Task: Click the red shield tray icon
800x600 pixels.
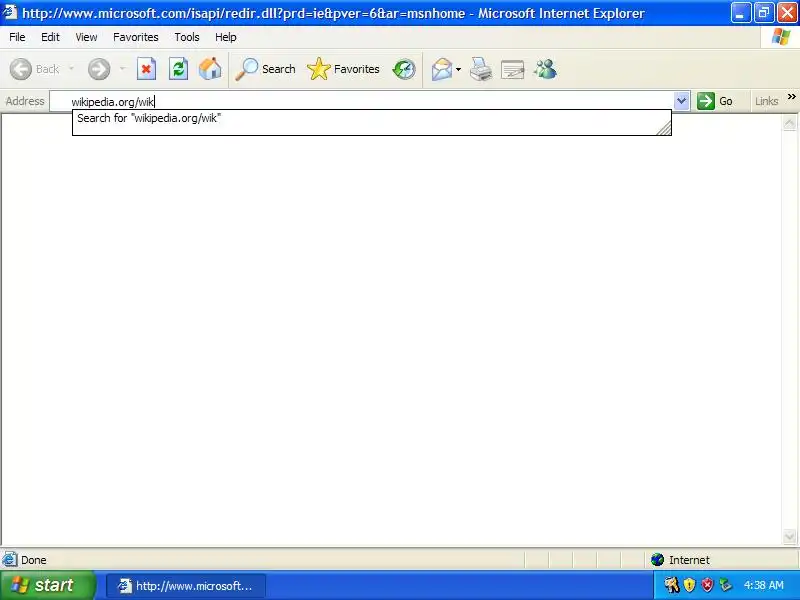Action: [x=707, y=585]
